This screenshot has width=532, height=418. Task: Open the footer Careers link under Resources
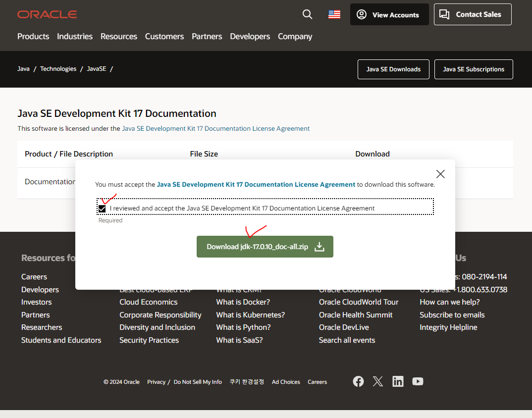pyautogui.click(x=34, y=277)
